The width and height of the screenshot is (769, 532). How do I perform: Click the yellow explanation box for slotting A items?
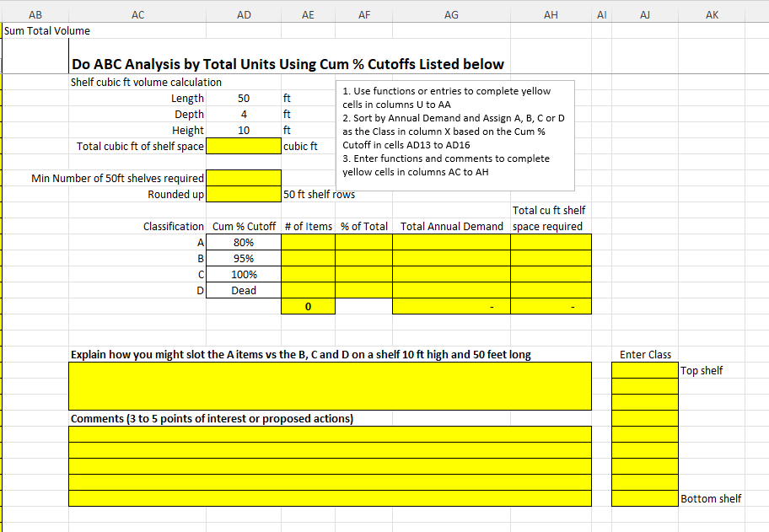329,385
